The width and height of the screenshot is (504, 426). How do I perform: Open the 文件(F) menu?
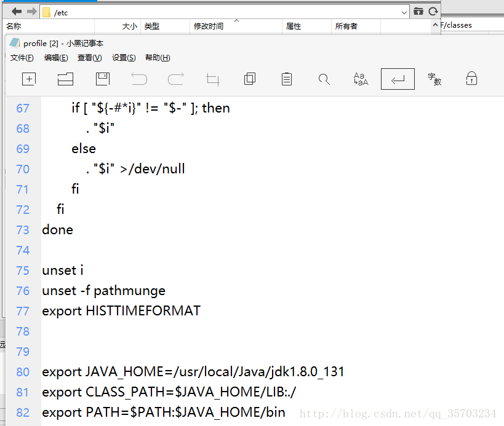22,57
